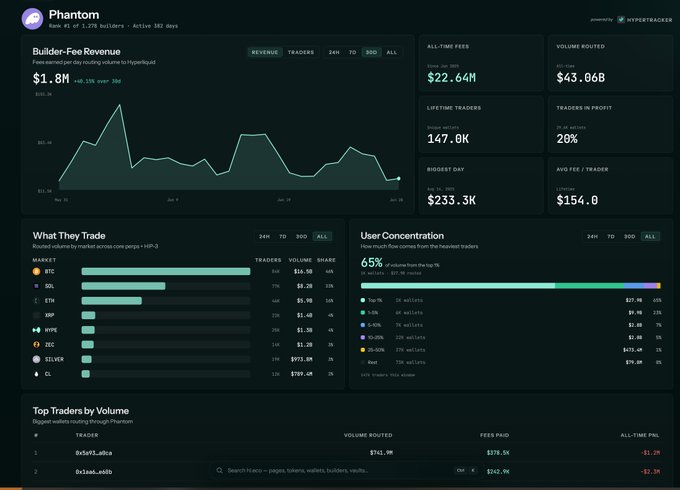
Task: Click the SOL market icon
Action: 36,286
